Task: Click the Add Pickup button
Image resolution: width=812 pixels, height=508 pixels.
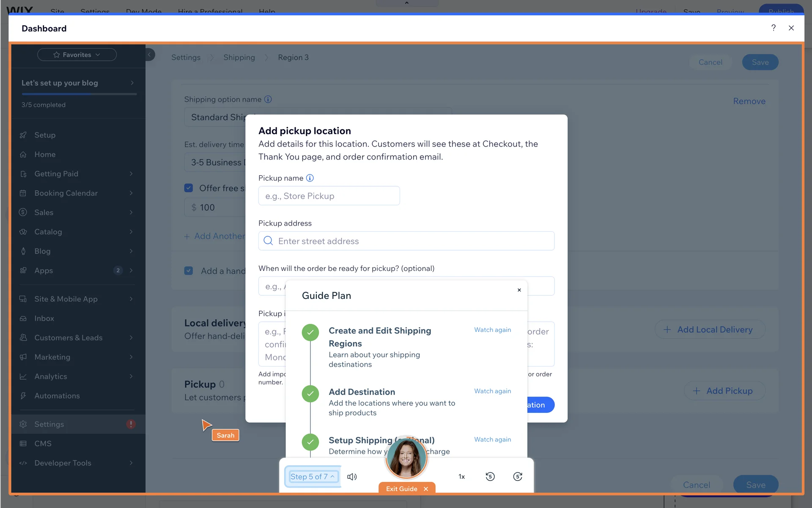Action: (x=724, y=391)
